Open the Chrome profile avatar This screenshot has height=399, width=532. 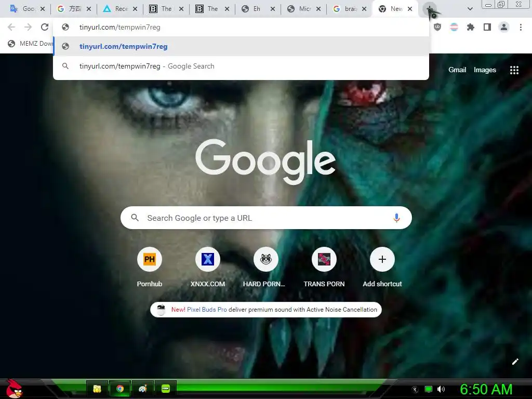coord(504,27)
